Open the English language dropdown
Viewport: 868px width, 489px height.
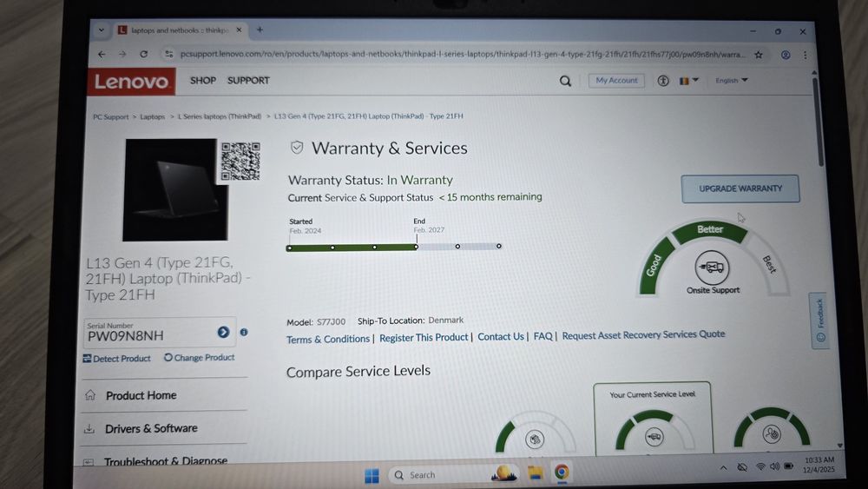[731, 80]
